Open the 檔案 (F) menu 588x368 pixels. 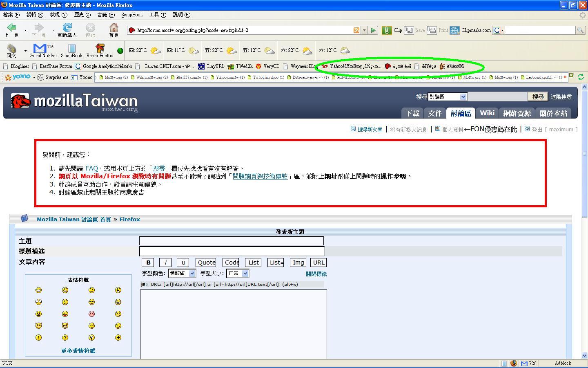click(11, 15)
